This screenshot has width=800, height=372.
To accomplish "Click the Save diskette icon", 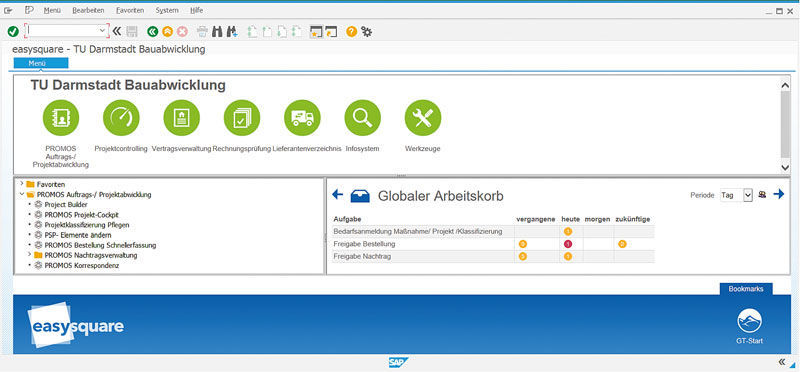I will 132,32.
